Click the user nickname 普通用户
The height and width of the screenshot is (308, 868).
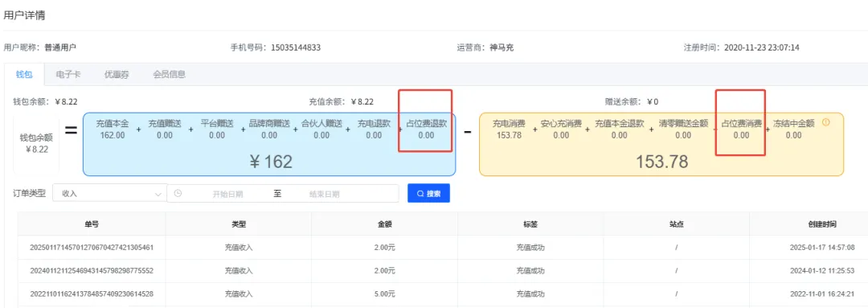coord(60,47)
